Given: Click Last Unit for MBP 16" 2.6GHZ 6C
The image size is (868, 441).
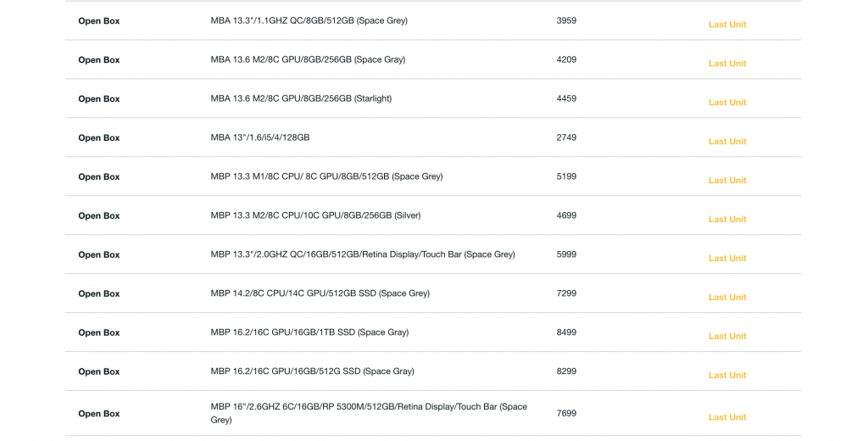Looking at the screenshot, I should pyautogui.click(x=727, y=417).
